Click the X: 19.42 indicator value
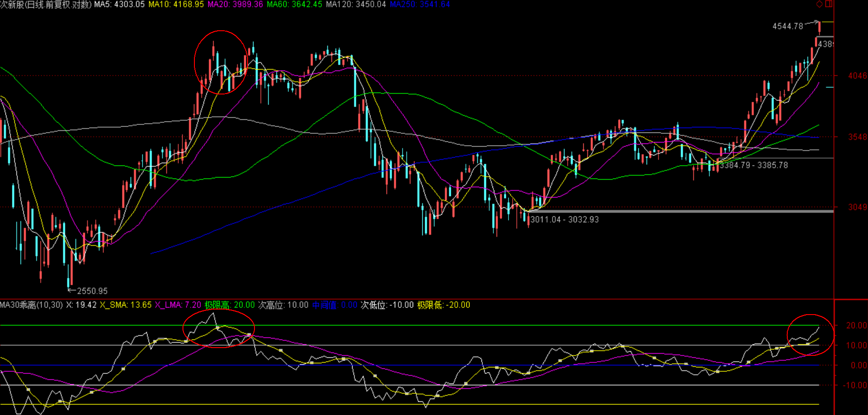This screenshot has height=415, width=868. click(x=82, y=305)
